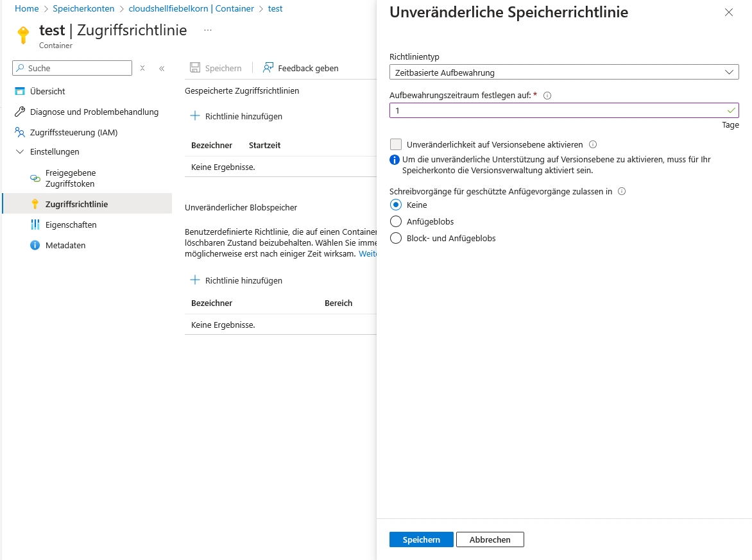
Task: Select the Anfügeblobs radio option
Action: pyautogui.click(x=396, y=221)
